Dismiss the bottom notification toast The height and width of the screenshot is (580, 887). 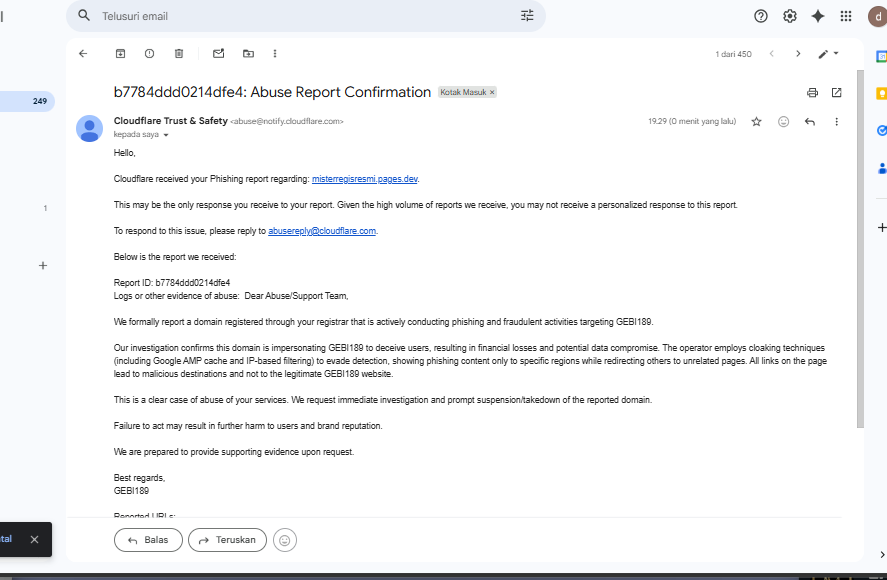tap(35, 539)
